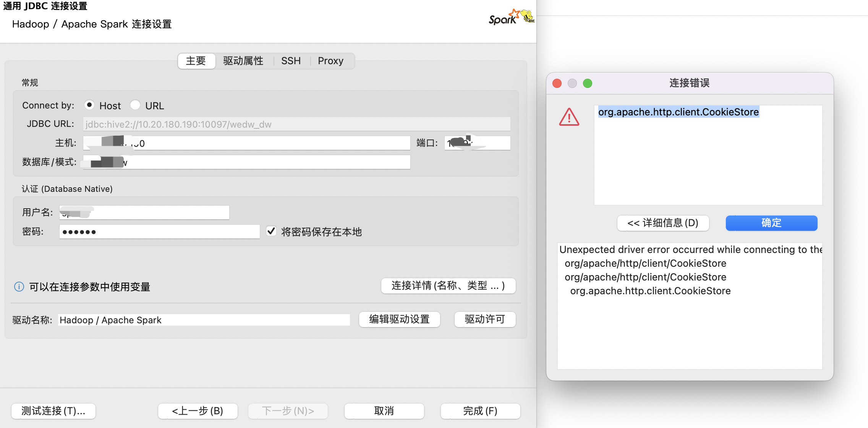This screenshot has height=428, width=868.
Task: Select the Host radio button
Action: pos(89,105)
